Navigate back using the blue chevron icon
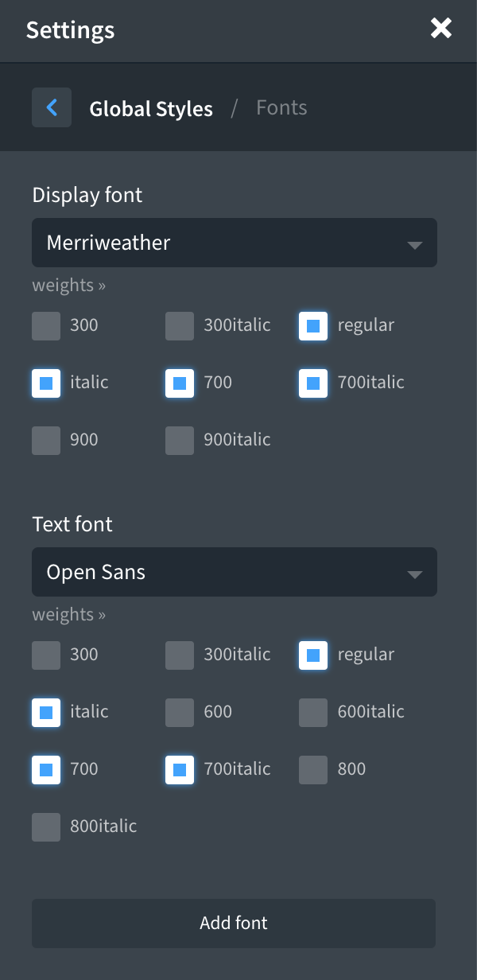Screen dimensions: 477x980 (51, 107)
